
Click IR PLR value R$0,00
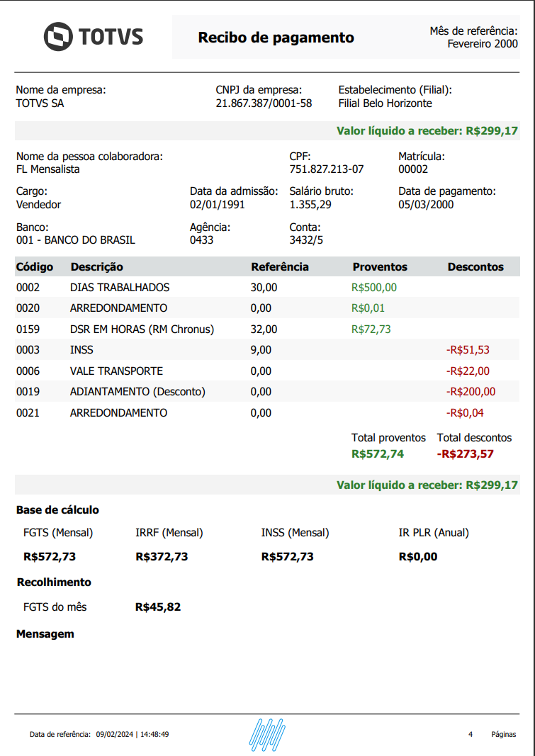(x=418, y=556)
